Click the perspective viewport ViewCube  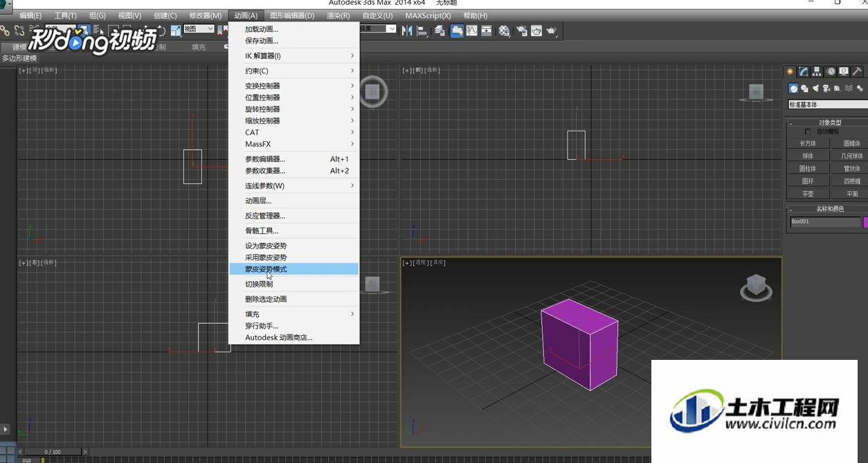tap(756, 287)
